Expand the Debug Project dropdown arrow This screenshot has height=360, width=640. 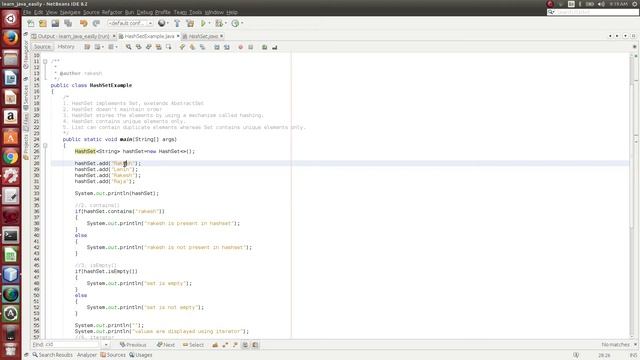click(x=225, y=23)
